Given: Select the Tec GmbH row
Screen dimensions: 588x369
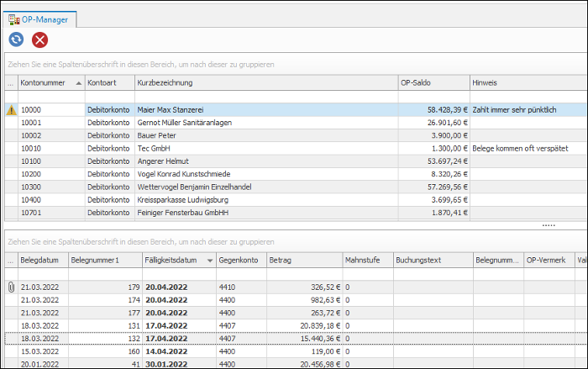Looking at the screenshot, I should tap(296, 149).
